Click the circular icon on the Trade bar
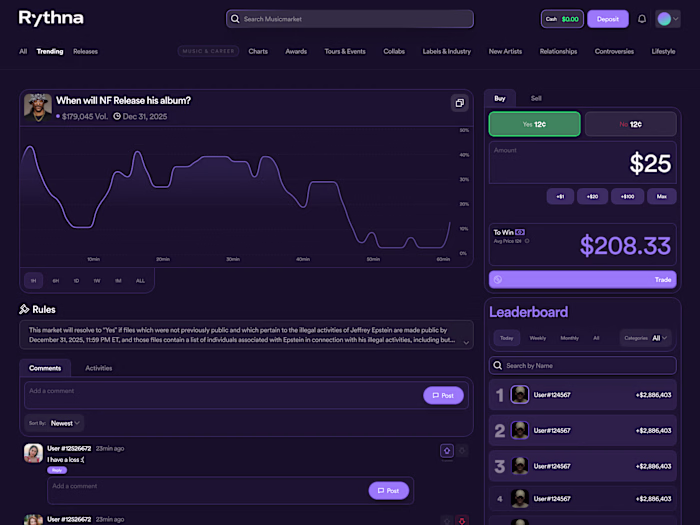This screenshot has height=525, width=700. [498, 279]
